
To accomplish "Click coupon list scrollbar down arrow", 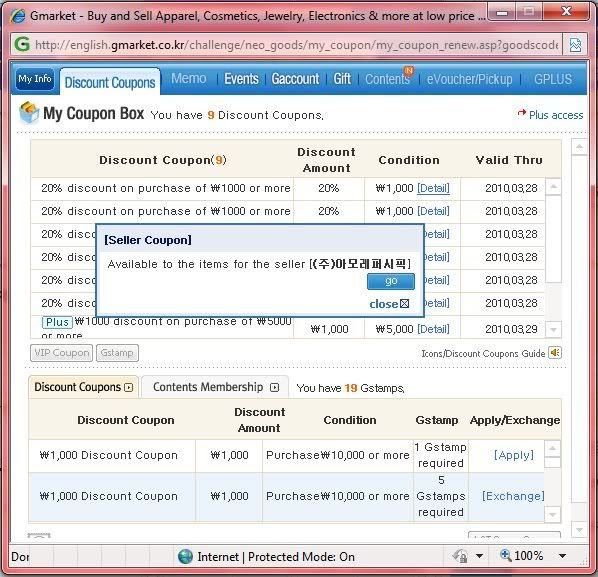I will [553, 330].
